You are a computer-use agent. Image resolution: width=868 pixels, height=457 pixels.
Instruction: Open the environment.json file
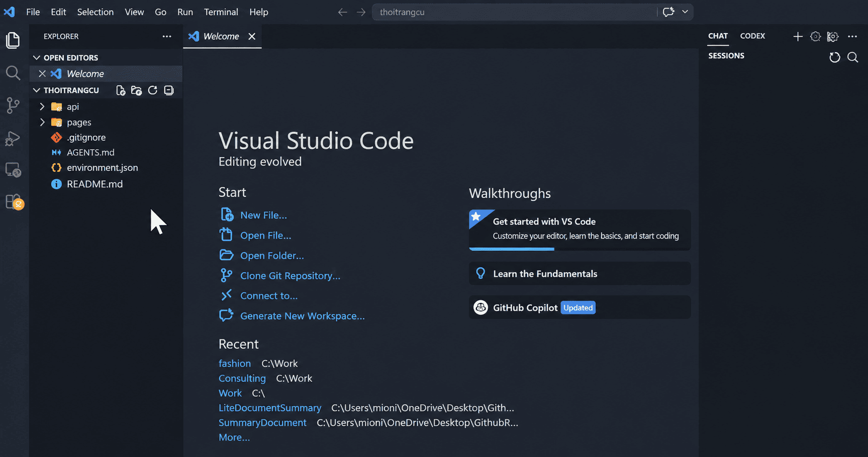(x=103, y=168)
